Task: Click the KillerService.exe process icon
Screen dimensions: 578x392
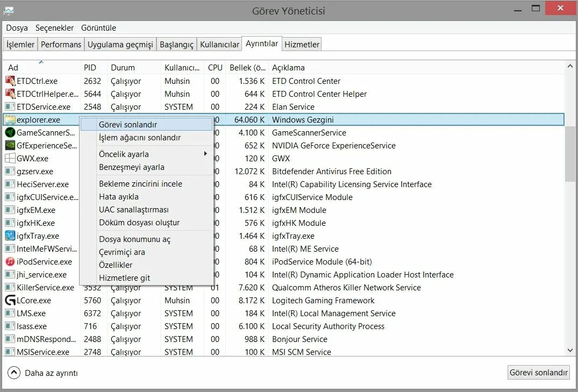Action: point(10,287)
